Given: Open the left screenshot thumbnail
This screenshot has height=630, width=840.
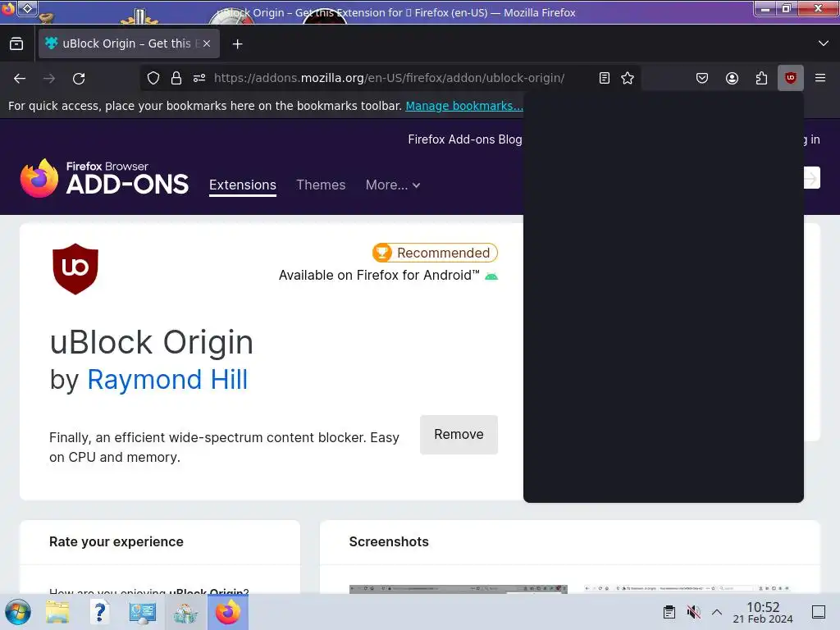Looking at the screenshot, I should (458, 589).
